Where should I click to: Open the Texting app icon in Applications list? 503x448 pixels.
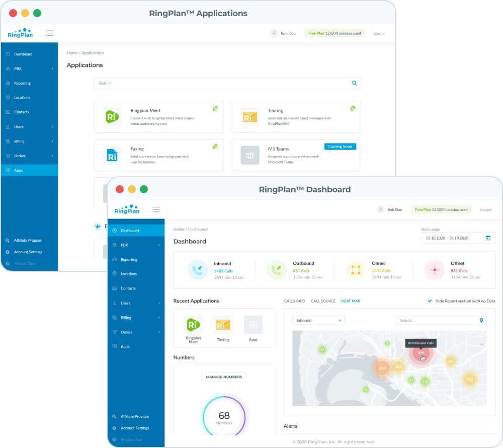click(250, 117)
